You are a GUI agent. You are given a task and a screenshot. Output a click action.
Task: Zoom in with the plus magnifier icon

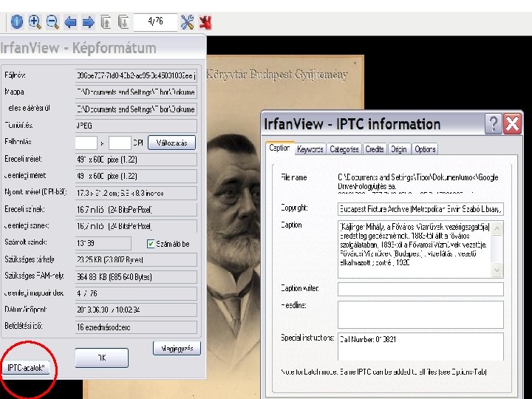[35, 22]
